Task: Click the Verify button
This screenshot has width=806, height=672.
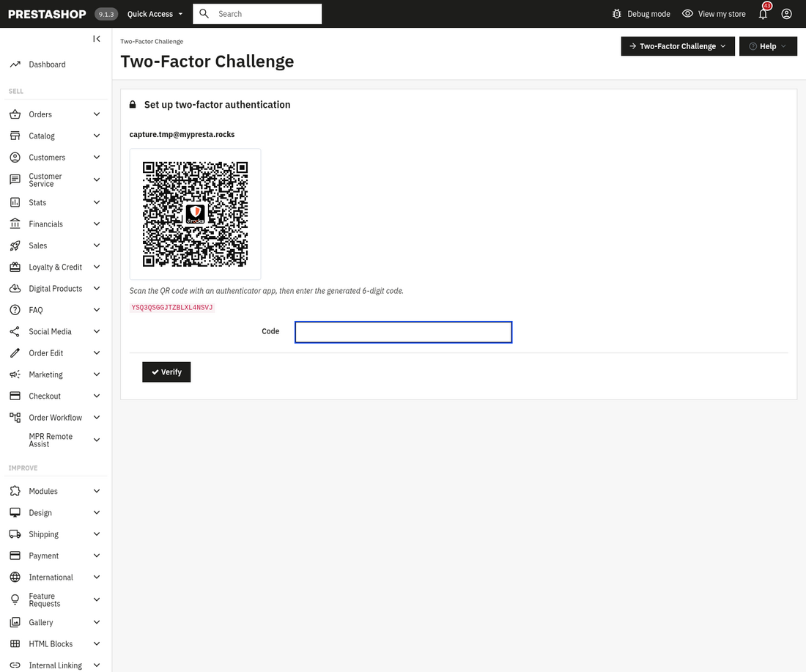Action: point(166,372)
